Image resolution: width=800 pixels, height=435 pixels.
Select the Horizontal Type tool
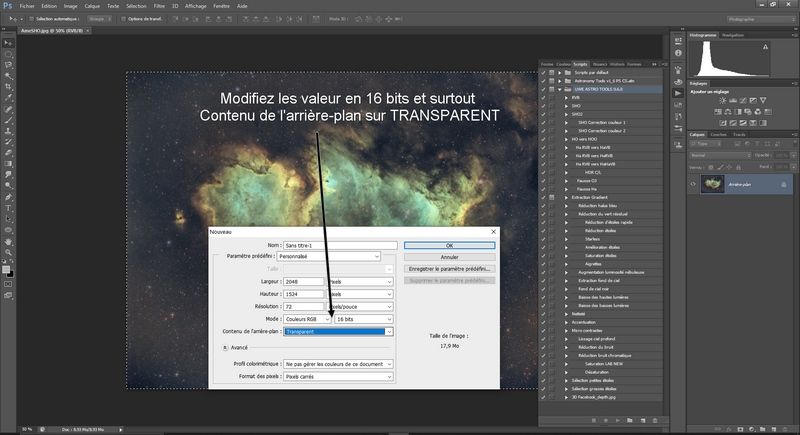click(8, 208)
